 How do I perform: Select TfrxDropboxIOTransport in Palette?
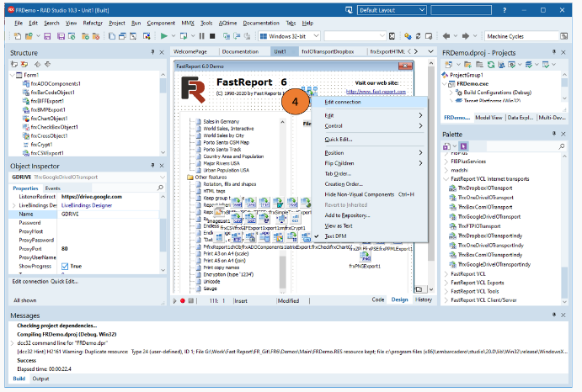(485, 188)
